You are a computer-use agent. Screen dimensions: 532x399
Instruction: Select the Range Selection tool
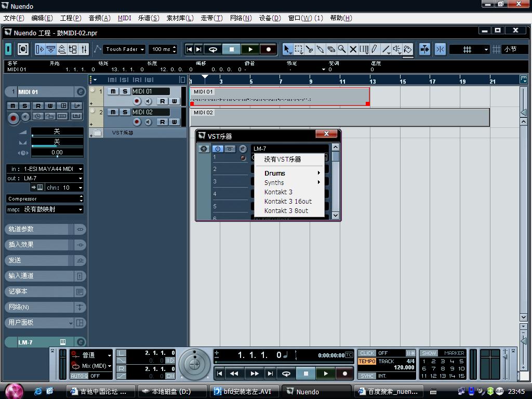pos(299,49)
